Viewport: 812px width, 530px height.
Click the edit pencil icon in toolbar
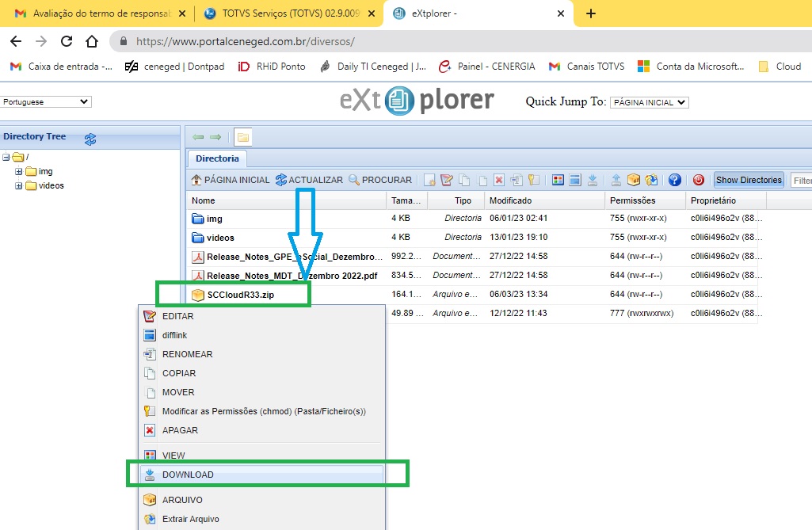447,180
